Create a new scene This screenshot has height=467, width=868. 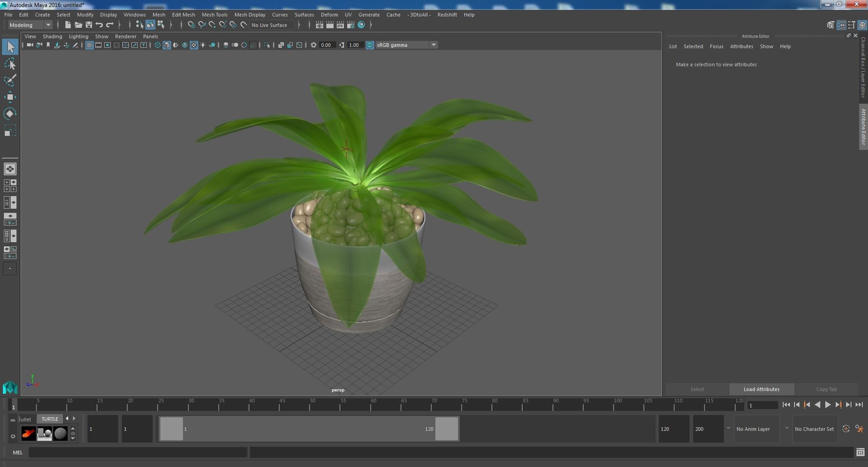68,25
